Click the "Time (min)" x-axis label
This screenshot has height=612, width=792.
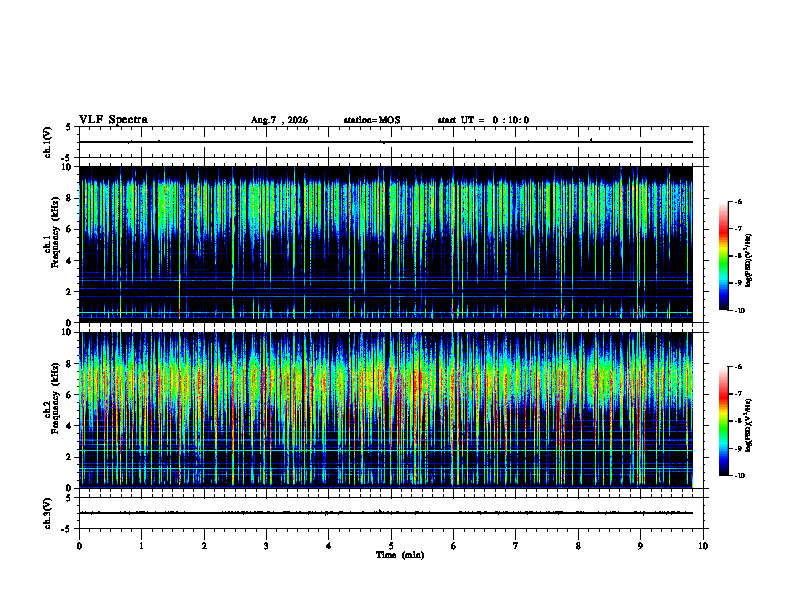coord(400,555)
